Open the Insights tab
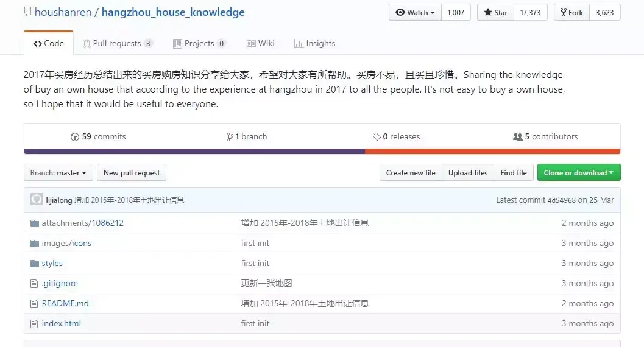Image resolution: width=644 pixels, height=347 pixels. [x=314, y=43]
